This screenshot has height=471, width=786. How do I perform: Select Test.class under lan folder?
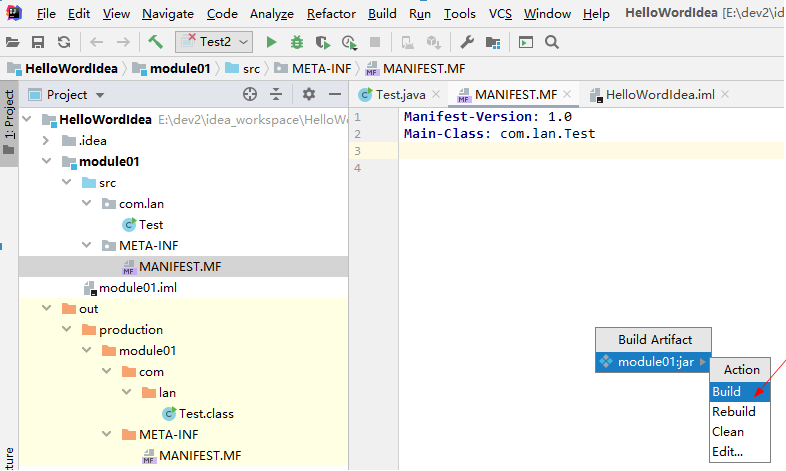[x=199, y=413]
